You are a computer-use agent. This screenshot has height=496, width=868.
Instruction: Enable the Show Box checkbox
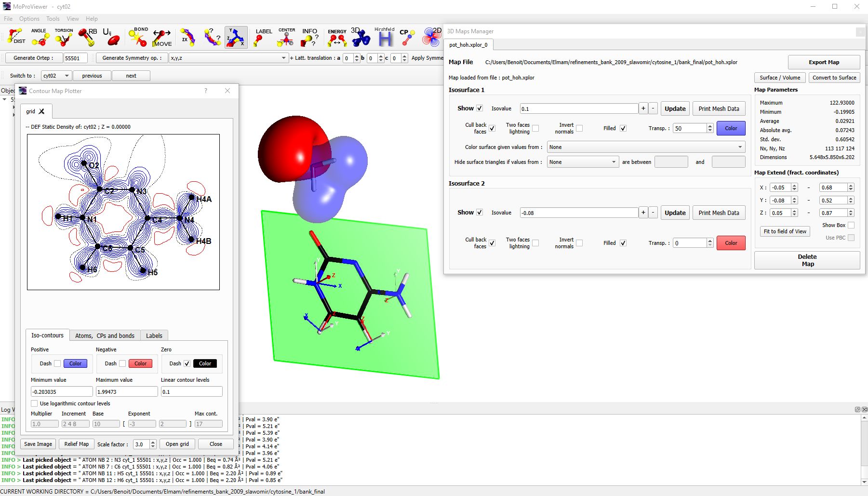(851, 225)
